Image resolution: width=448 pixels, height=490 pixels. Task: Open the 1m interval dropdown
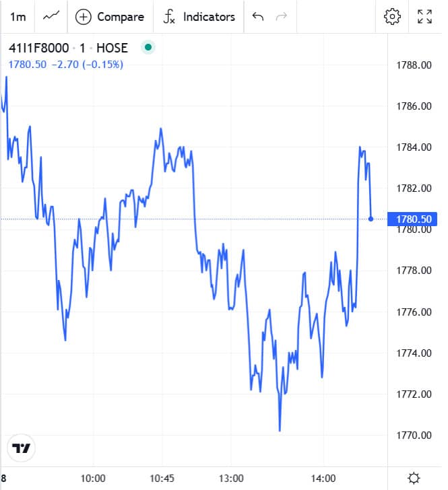[18, 17]
